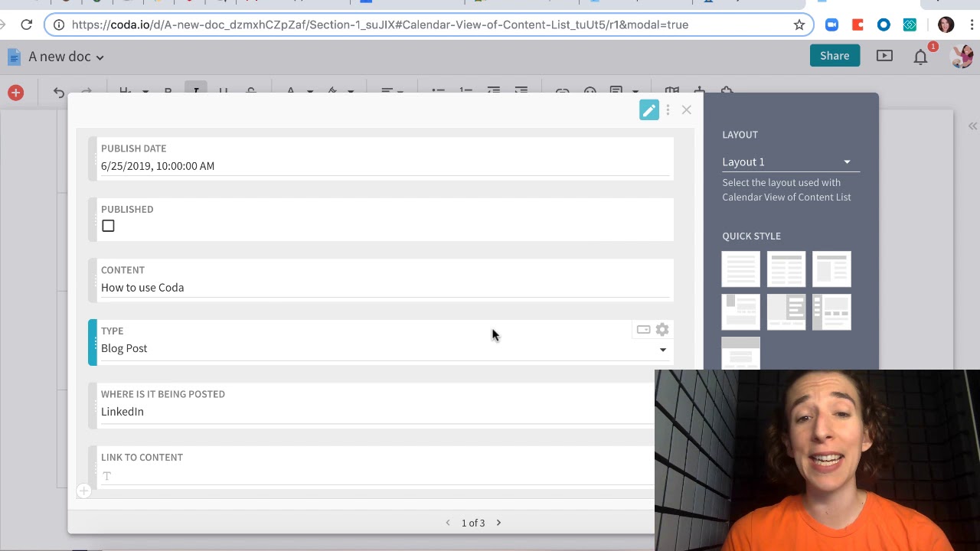Image resolution: width=980 pixels, height=551 pixels.
Task: Click the '1 of 3' row counter
Action: [473, 523]
